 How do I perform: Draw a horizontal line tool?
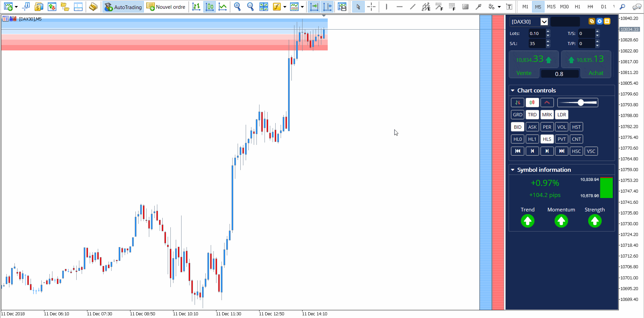[x=400, y=7]
